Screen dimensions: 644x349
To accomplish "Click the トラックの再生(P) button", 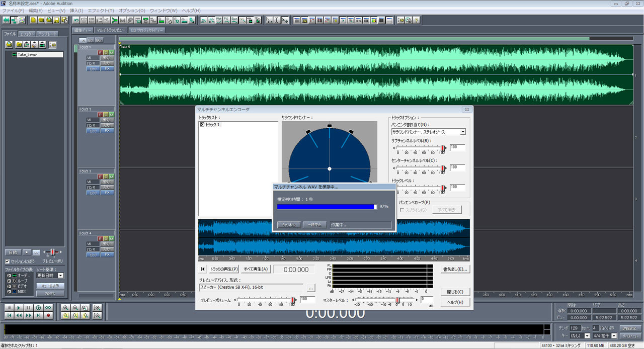I will (x=224, y=269).
